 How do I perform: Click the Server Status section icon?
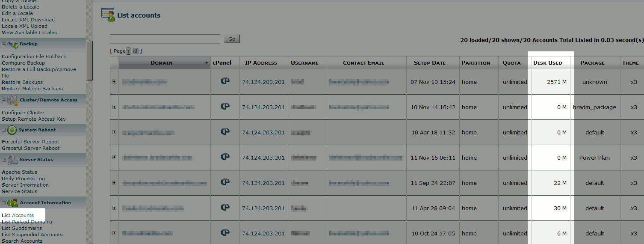(12, 160)
